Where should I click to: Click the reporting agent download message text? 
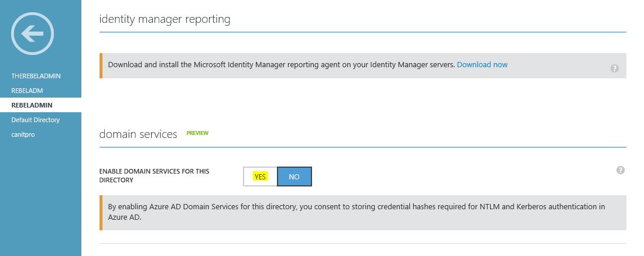click(x=282, y=64)
